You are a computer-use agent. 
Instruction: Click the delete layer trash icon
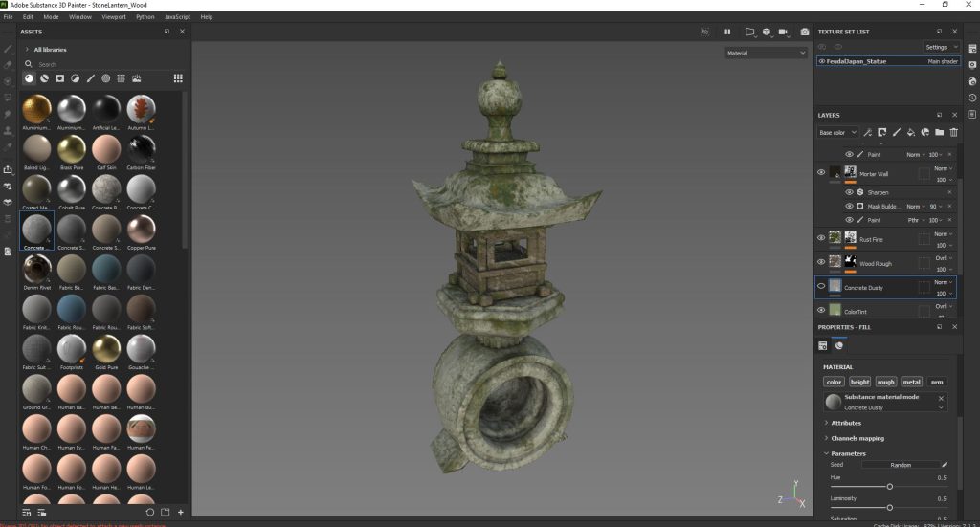click(x=953, y=133)
